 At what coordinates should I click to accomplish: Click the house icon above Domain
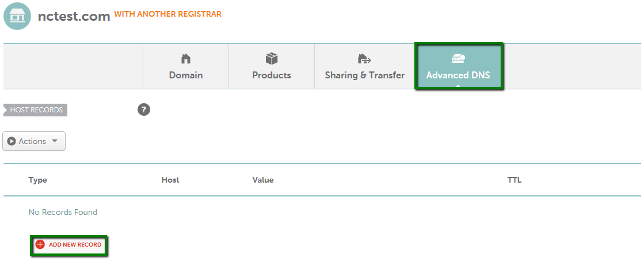click(186, 59)
